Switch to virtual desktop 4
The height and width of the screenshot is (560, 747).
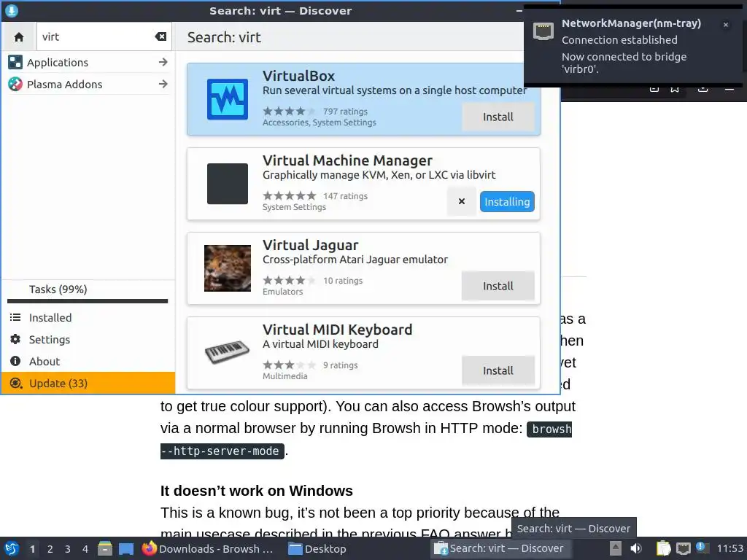85,549
